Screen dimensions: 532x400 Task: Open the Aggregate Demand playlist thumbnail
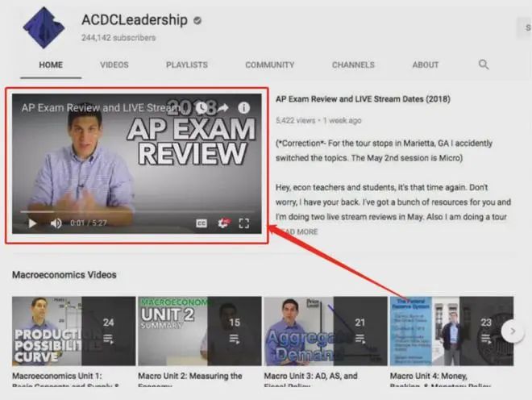(x=326, y=331)
